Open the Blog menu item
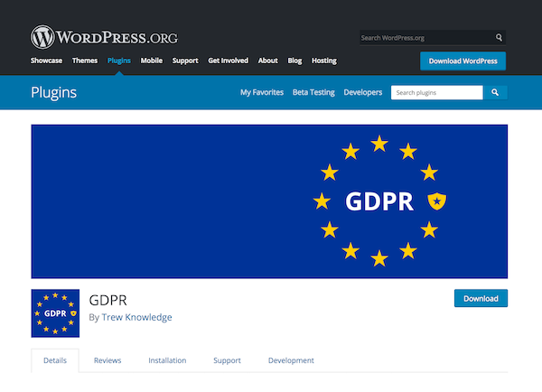Image resolution: width=542 pixels, height=392 pixels. (x=294, y=61)
